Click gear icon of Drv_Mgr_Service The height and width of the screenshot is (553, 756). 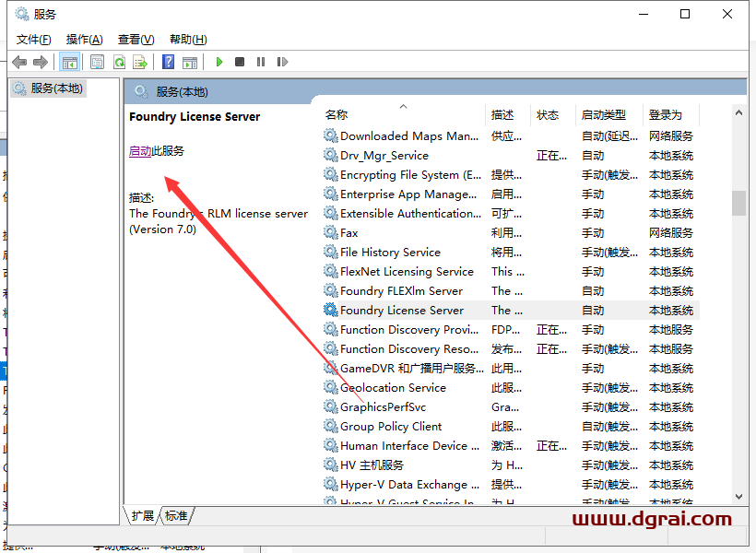[330, 155]
